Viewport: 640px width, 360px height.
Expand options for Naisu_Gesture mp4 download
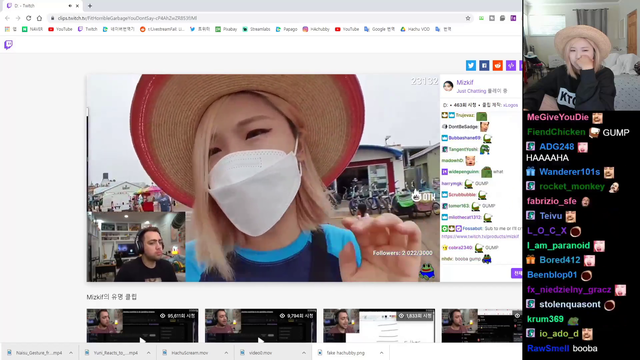tap(71, 353)
